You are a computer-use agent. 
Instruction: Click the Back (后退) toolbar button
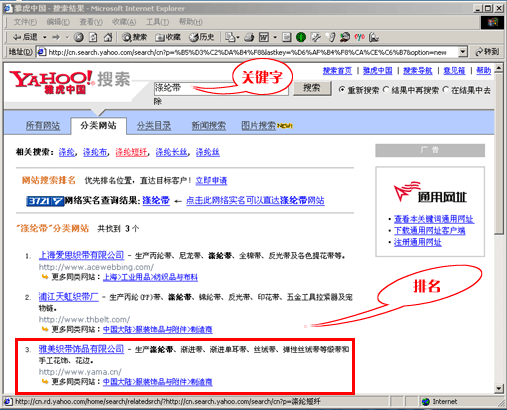(x=25, y=37)
